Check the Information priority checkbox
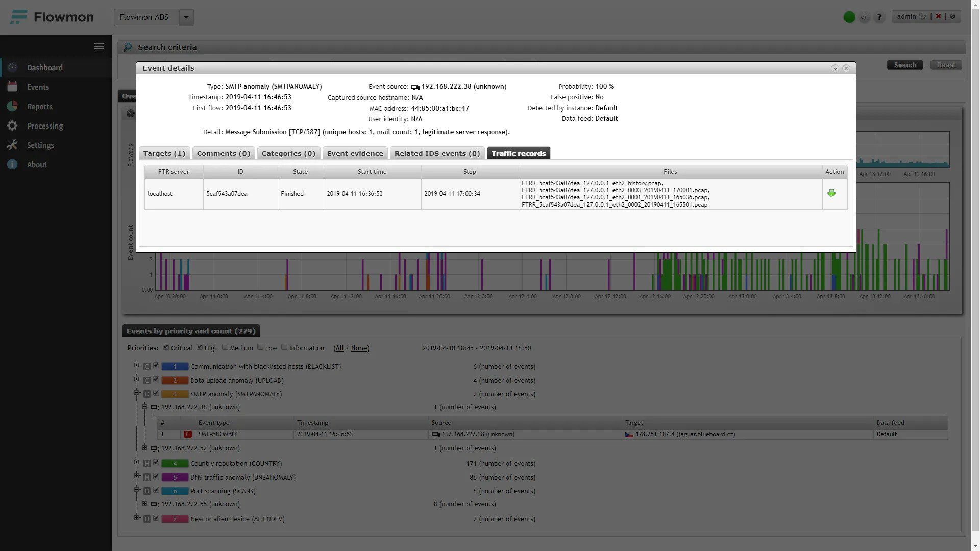This screenshot has height=551, width=980. tap(284, 347)
